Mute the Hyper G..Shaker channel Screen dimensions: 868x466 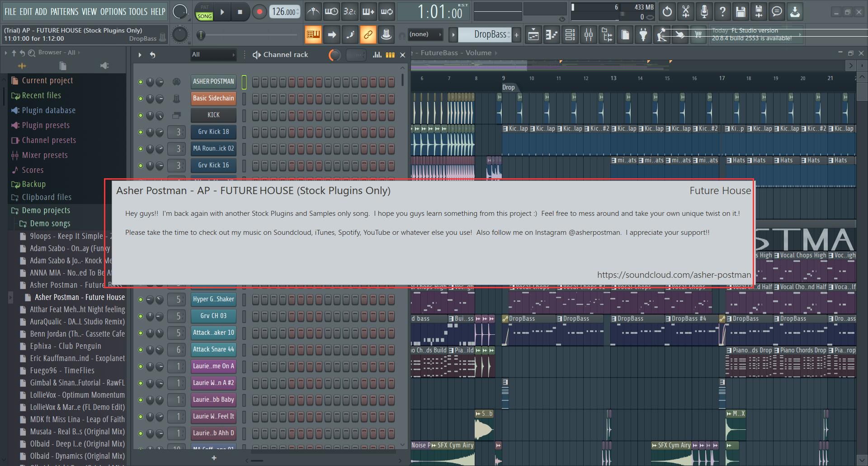click(141, 300)
